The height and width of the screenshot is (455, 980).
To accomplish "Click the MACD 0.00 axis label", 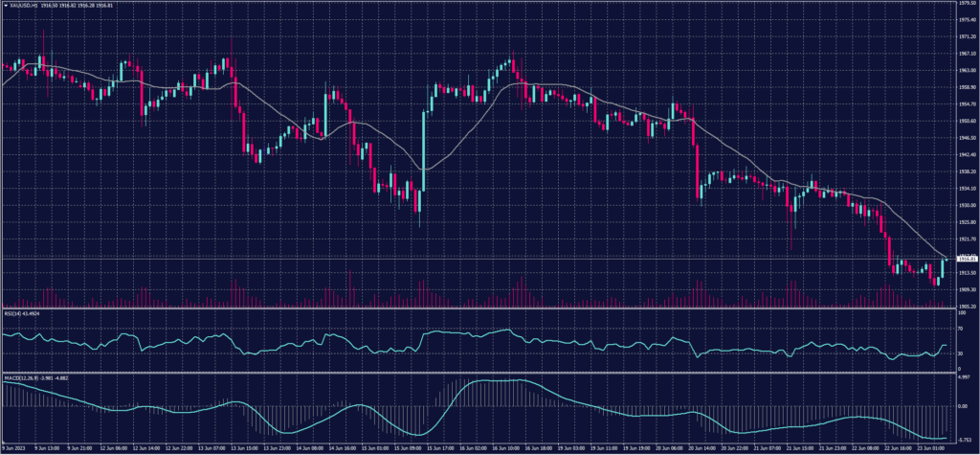I will coord(961,406).
